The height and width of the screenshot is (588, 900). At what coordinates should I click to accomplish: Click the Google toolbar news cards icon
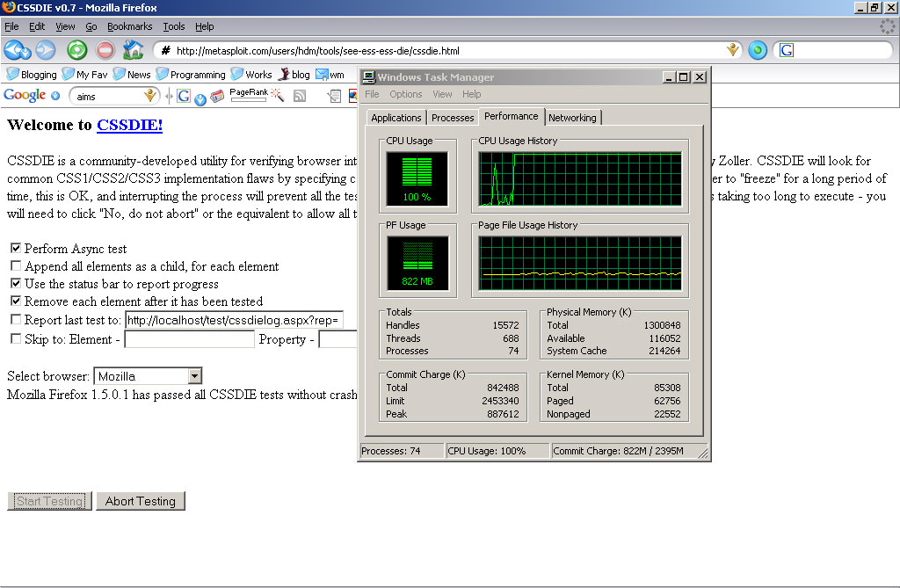217,96
